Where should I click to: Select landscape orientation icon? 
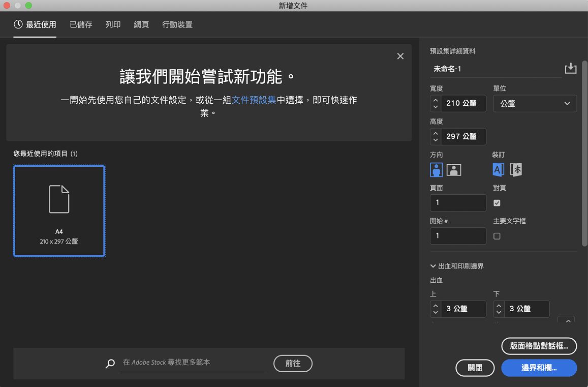454,170
